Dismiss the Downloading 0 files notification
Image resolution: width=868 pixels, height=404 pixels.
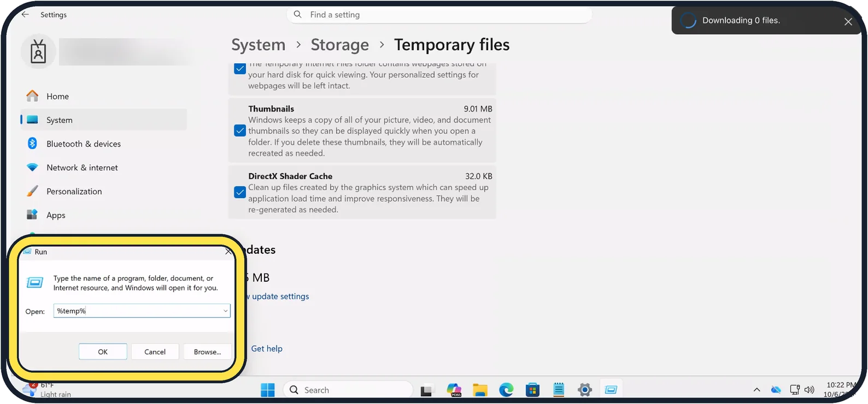pos(848,21)
